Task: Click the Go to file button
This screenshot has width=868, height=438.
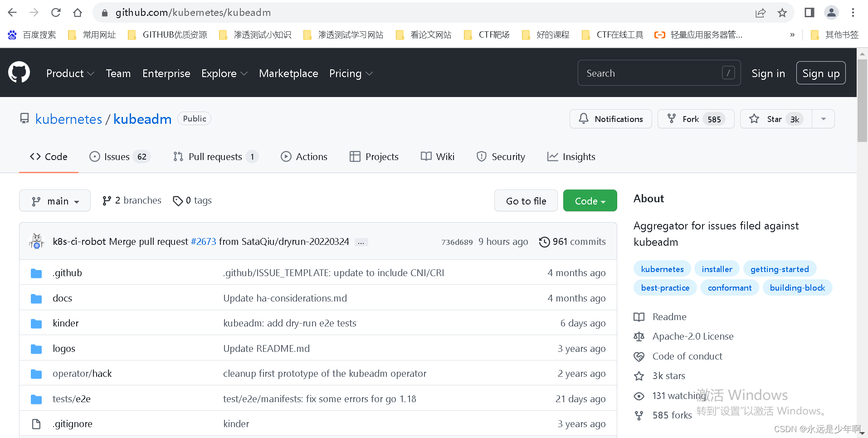Action: coord(526,201)
